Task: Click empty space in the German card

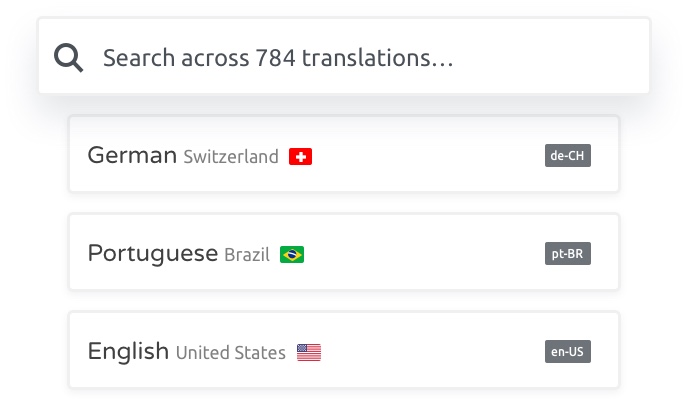Action: pos(428,154)
